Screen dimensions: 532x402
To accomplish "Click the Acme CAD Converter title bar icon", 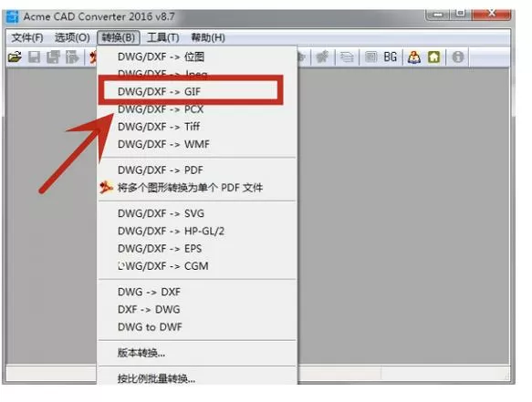I will 13,16.
